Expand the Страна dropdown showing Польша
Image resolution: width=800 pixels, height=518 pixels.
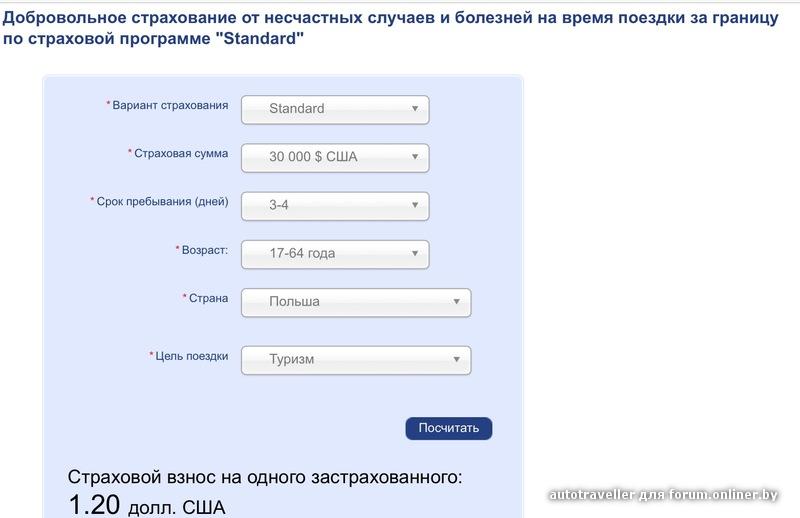point(355,302)
